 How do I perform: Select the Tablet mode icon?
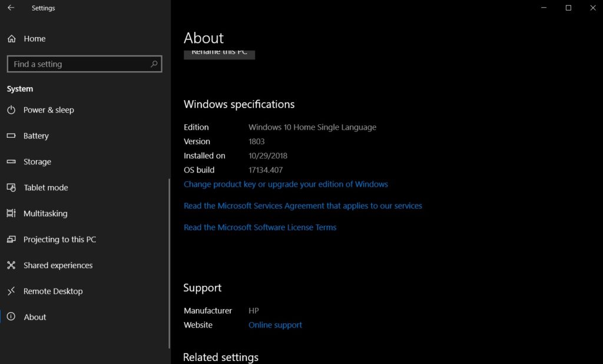[12, 187]
